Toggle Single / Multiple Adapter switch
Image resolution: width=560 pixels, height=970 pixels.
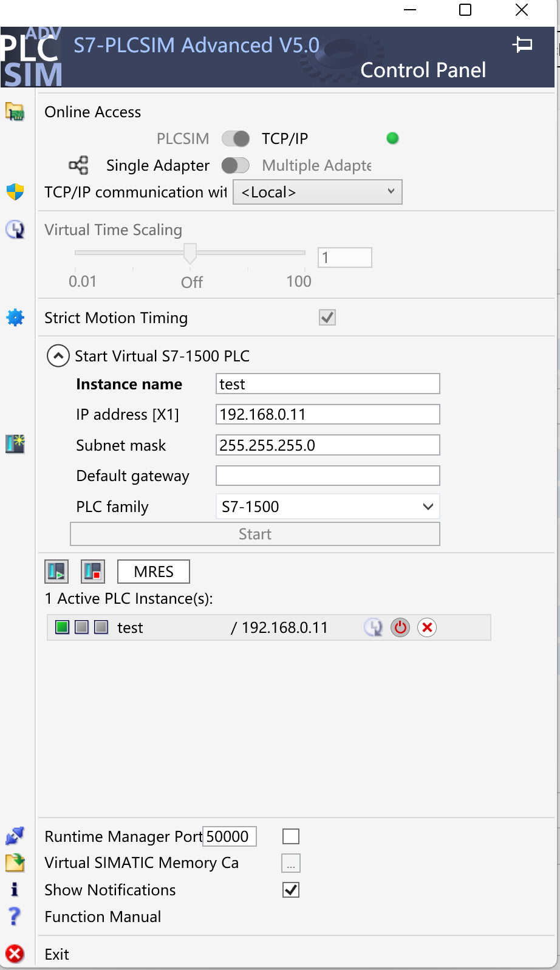coord(236,165)
